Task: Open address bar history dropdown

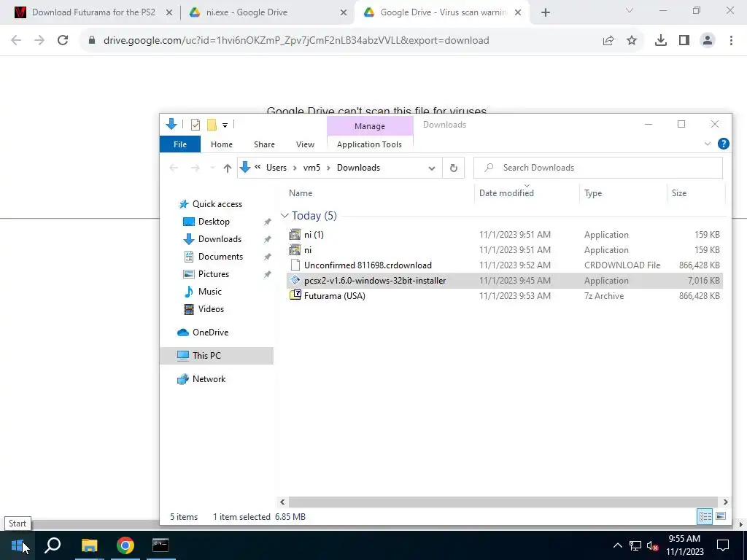Action: pos(432,168)
